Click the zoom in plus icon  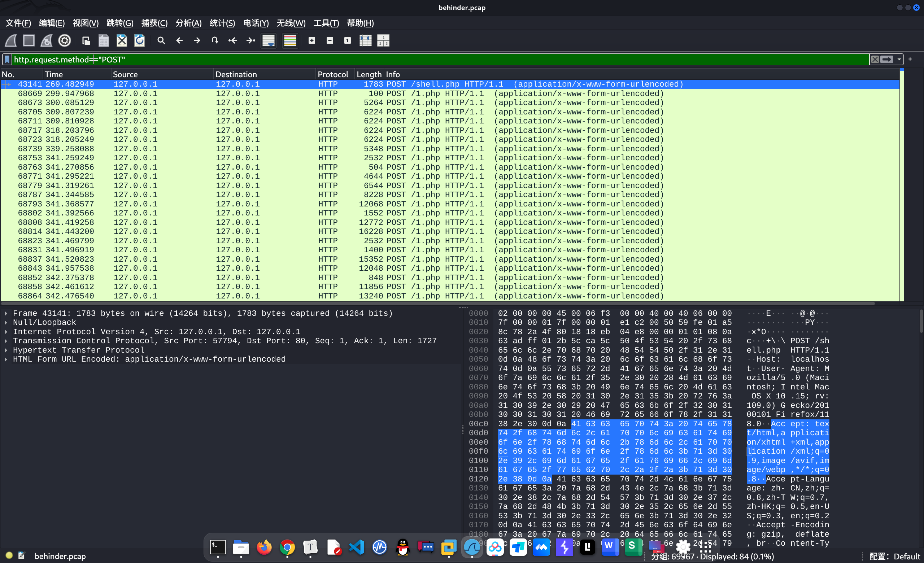pos(311,40)
